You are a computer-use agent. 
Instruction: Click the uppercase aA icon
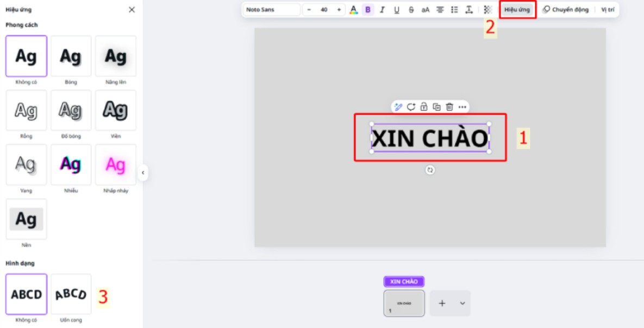coord(426,10)
